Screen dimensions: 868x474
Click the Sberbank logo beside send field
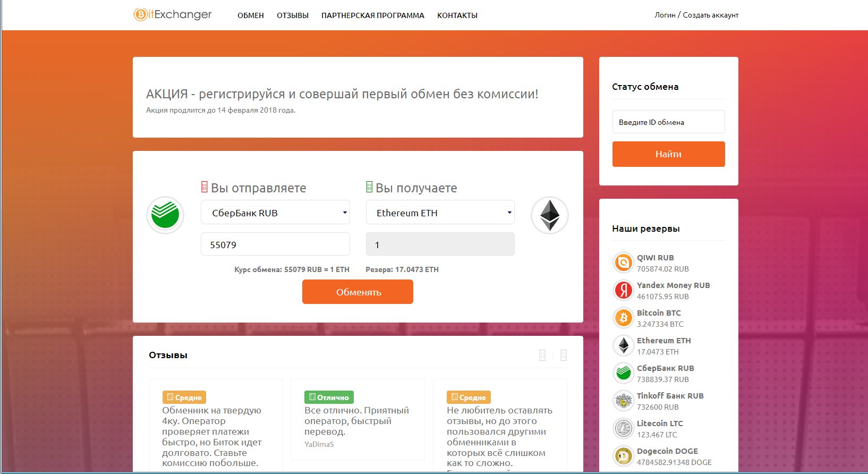pyautogui.click(x=165, y=215)
